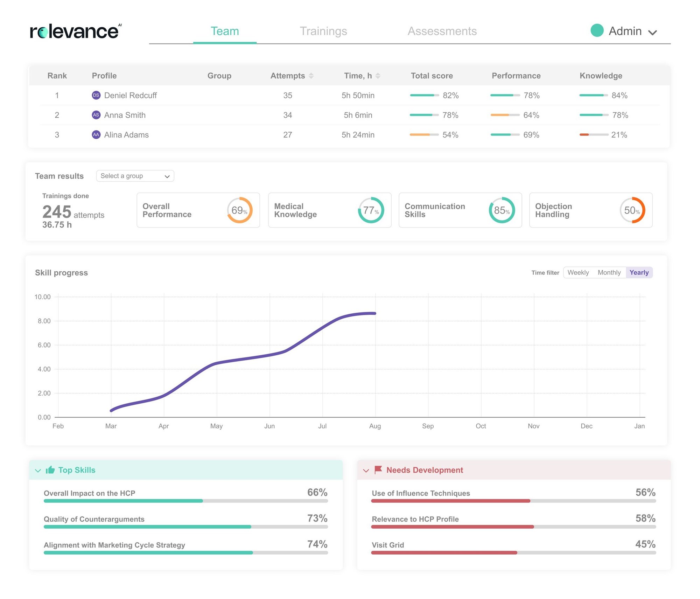
Task: Click the Attempts column sort arrows
Action: [x=311, y=76]
